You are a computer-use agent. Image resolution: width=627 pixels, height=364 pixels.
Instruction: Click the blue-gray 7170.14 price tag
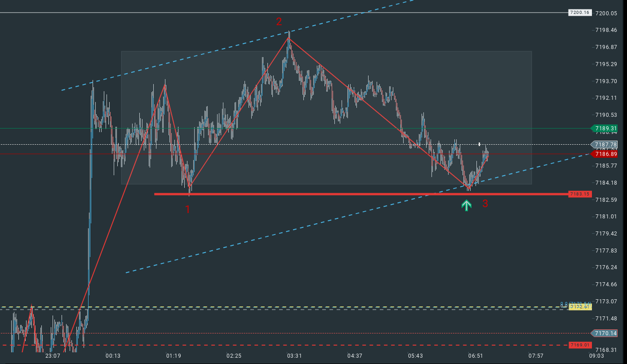tap(605, 333)
